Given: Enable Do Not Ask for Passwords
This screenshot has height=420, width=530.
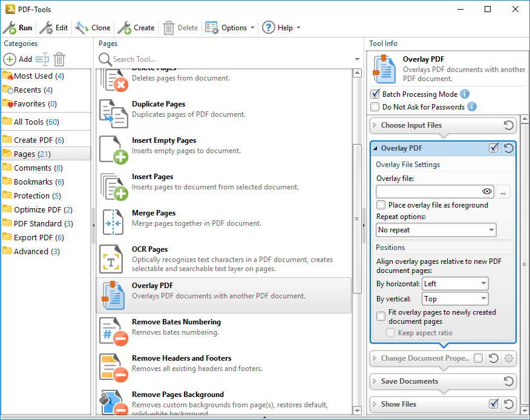Looking at the screenshot, I should pos(375,107).
